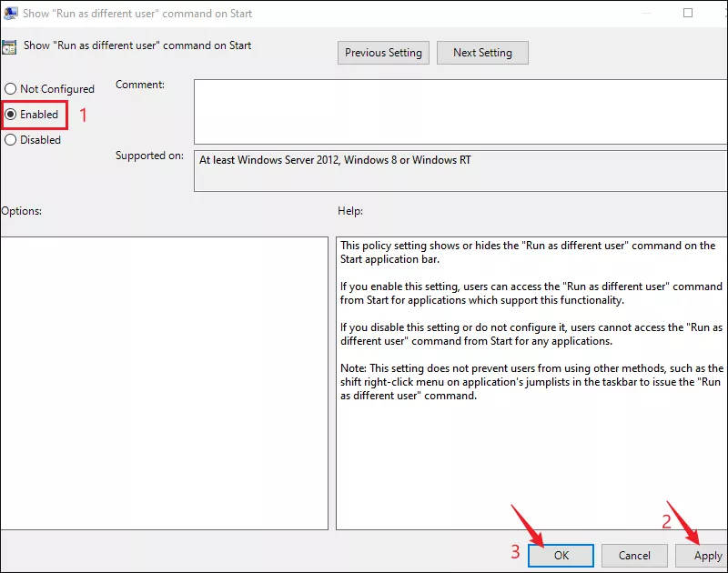Click the 'Help:' label

coord(350,211)
